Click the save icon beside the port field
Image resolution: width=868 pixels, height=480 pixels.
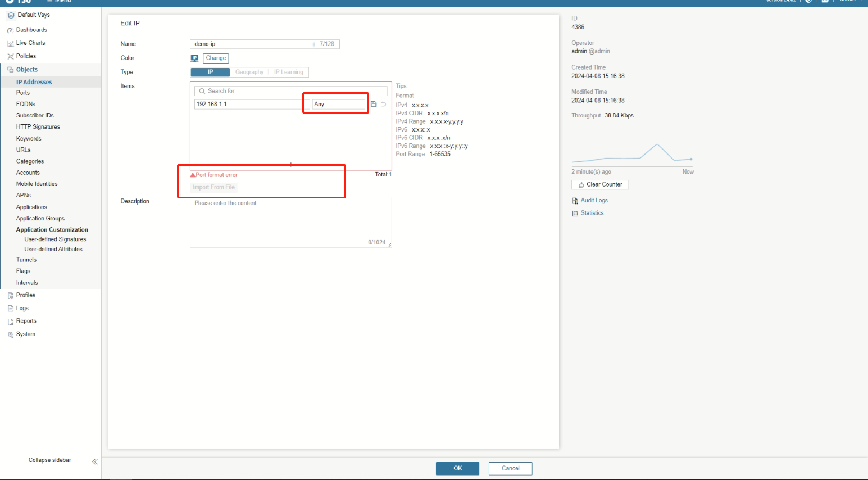point(374,104)
